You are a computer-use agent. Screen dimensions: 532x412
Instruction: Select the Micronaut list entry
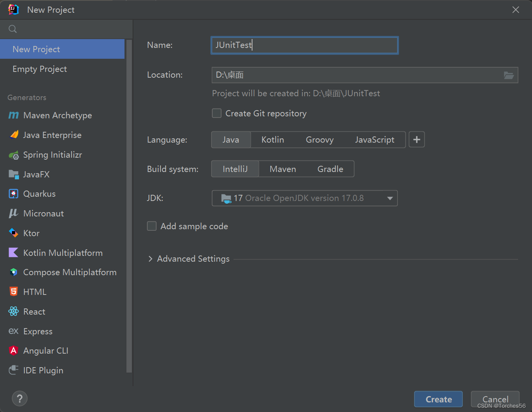[x=62, y=213]
